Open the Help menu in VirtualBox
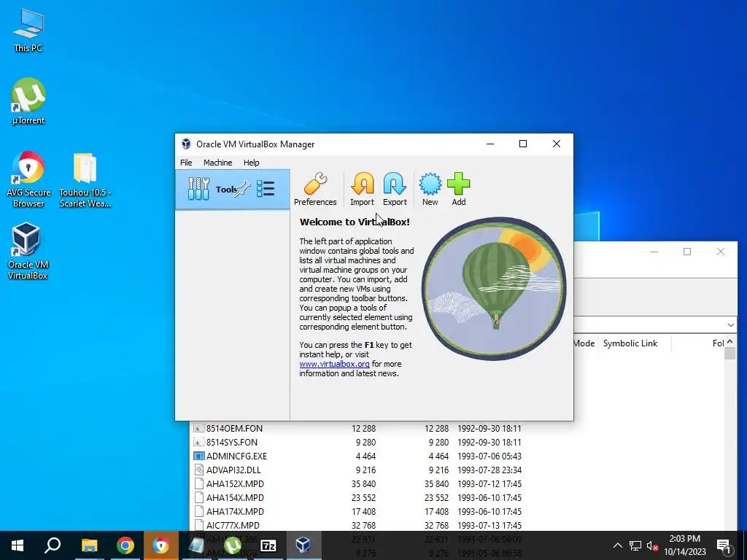 pos(251,163)
